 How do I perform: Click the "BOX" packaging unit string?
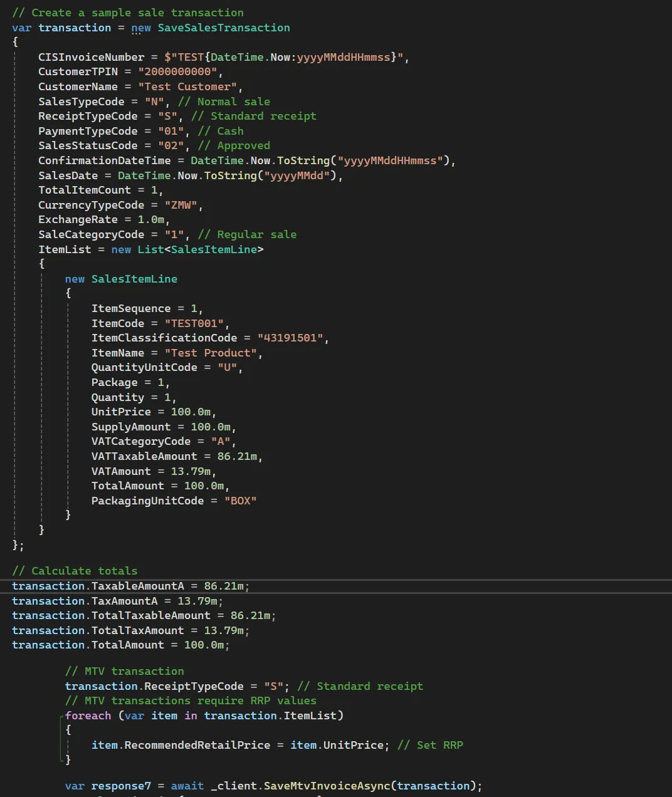[x=240, y=501]
